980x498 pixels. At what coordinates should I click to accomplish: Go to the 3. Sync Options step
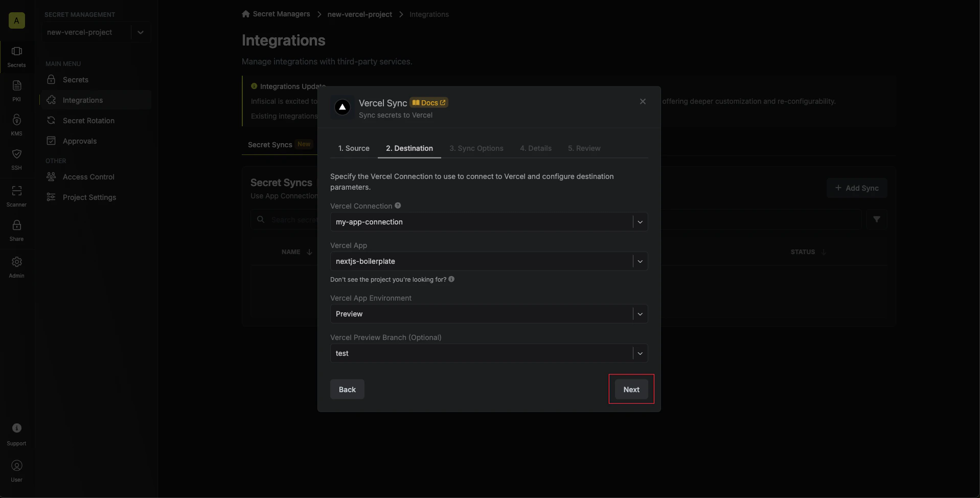pos(476,148)
